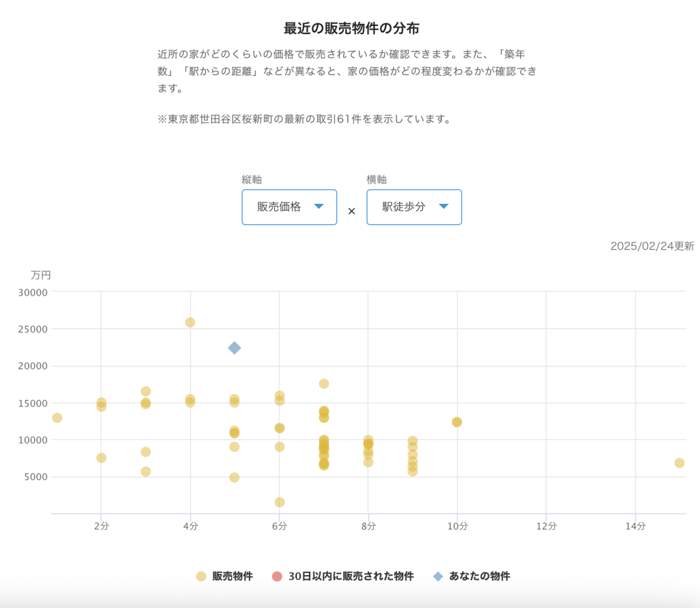
Task: Click the leftmost data point near 13000万円
Action: click(57, 418)
